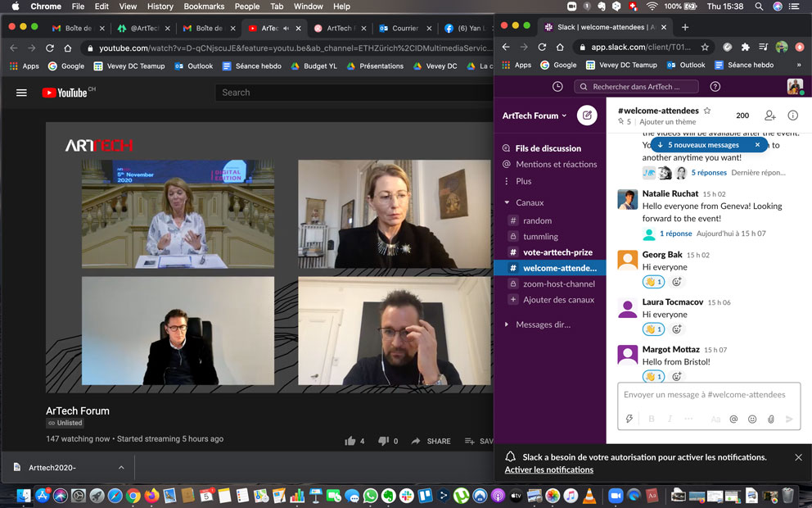Add reaction to Margot Mottaz's message
This screenshot has height=508, width=812.
[676, 376]
